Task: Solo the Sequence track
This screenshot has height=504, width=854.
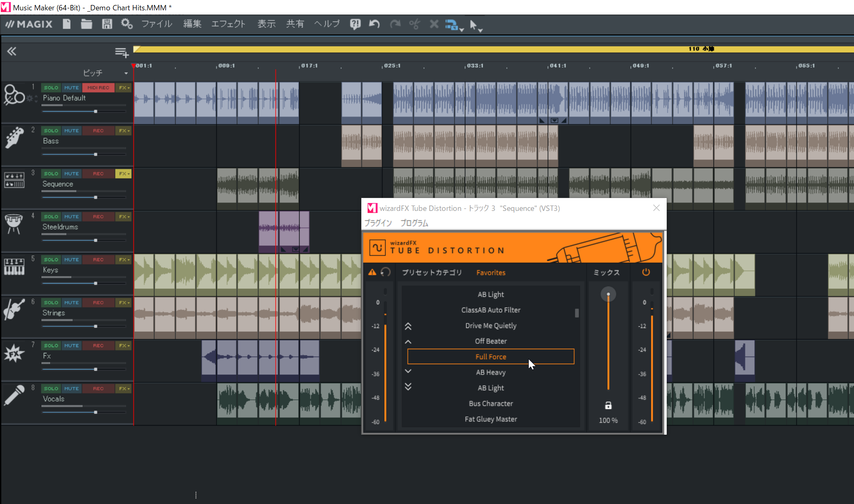Action: 51,174
